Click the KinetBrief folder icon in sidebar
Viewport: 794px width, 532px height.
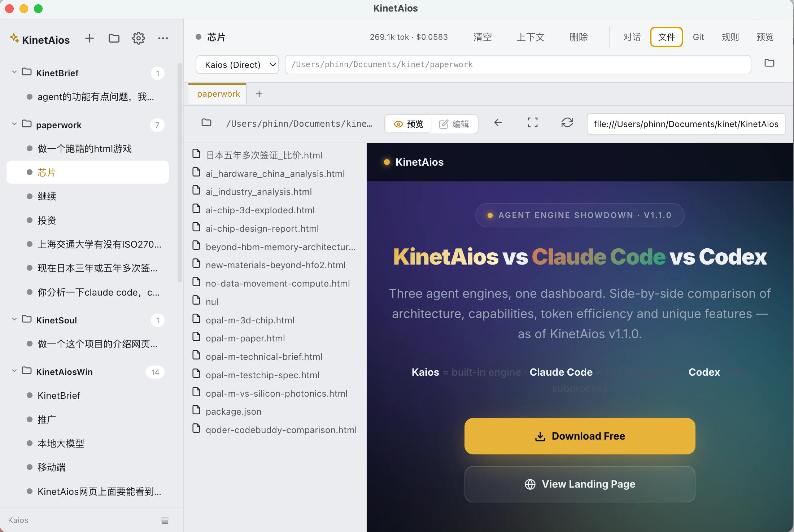pyautogui.click(x=27, y=72)
